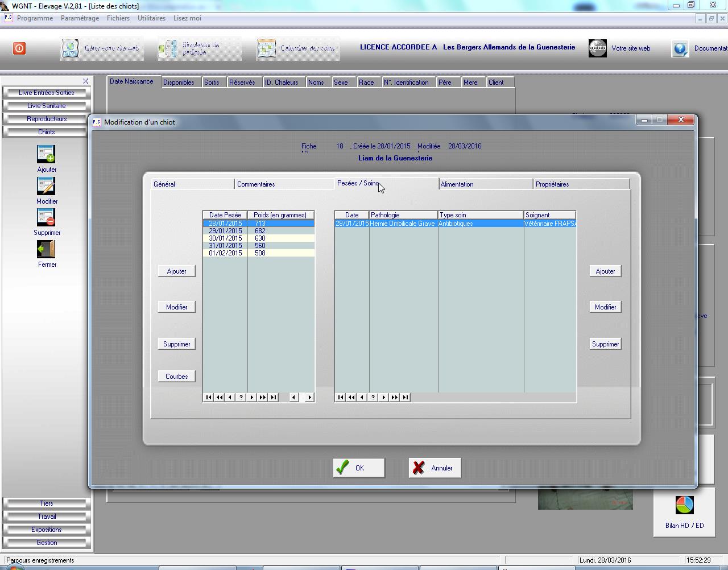Expand the Expositions sidebar section
The image size is (728, 570).
coord(47,530)
